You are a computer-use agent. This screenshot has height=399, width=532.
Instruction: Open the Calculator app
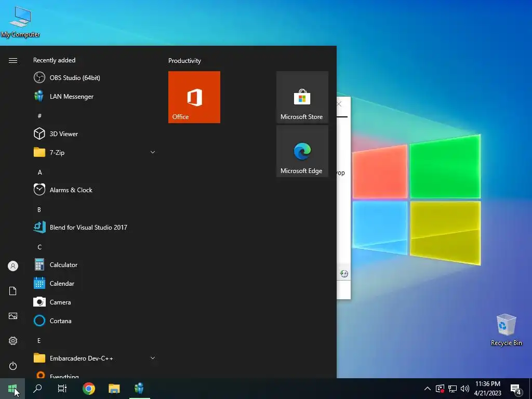point(95,264)
